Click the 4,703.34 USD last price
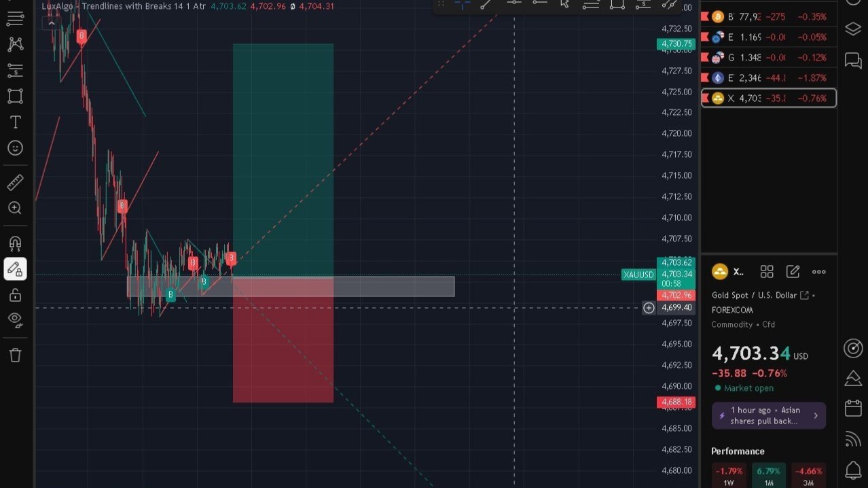 pos(759,353)
